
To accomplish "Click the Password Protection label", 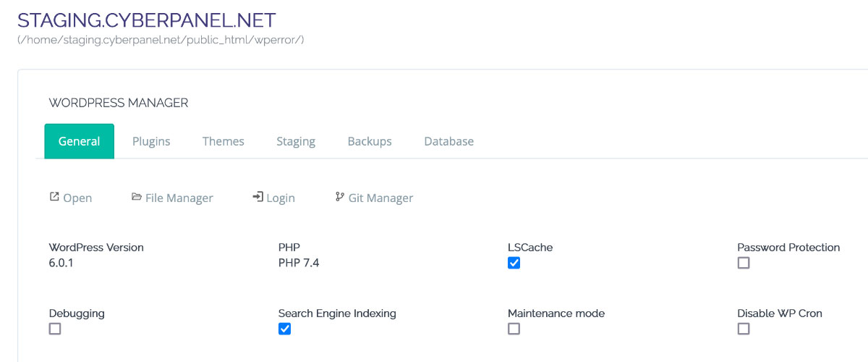I will tap(788, 247).
